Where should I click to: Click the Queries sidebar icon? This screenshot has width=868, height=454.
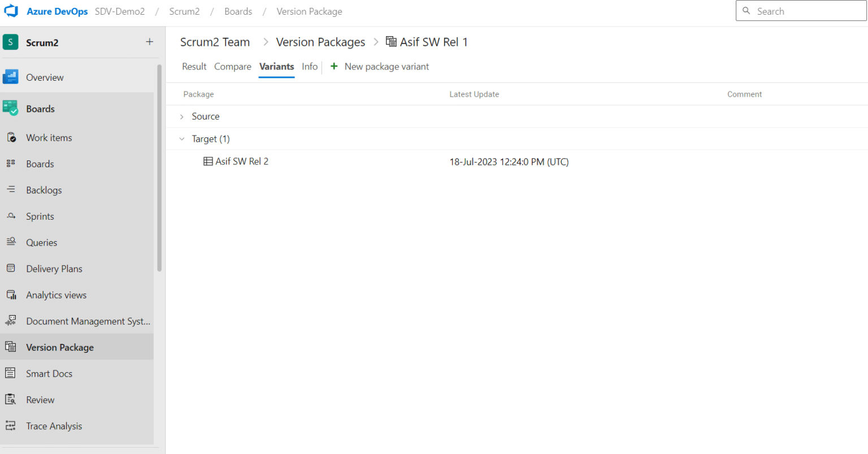tap(11, 242)
